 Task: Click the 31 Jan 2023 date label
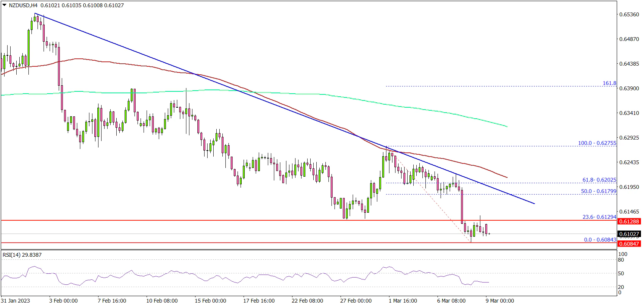[x=15, y=301]
